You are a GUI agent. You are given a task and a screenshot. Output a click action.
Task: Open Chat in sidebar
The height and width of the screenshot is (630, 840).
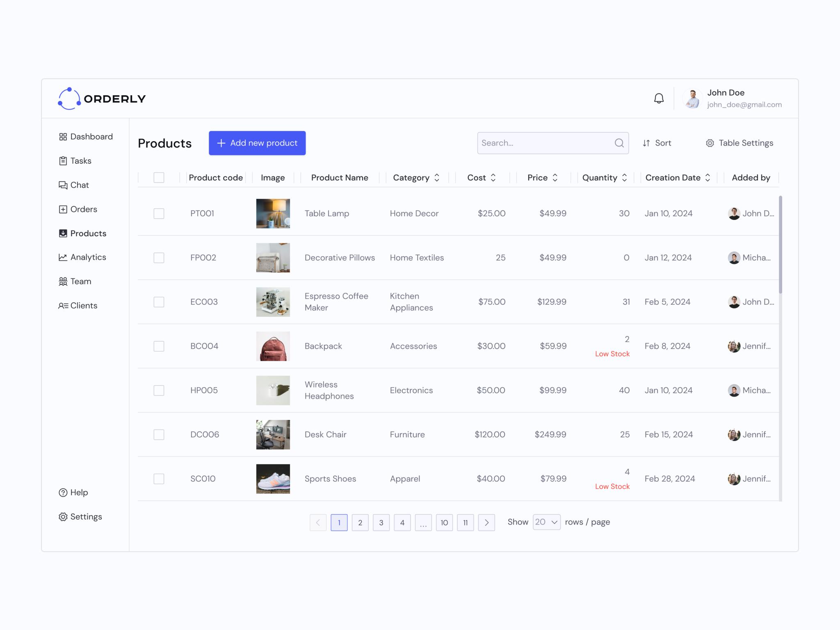pos(74,185)
